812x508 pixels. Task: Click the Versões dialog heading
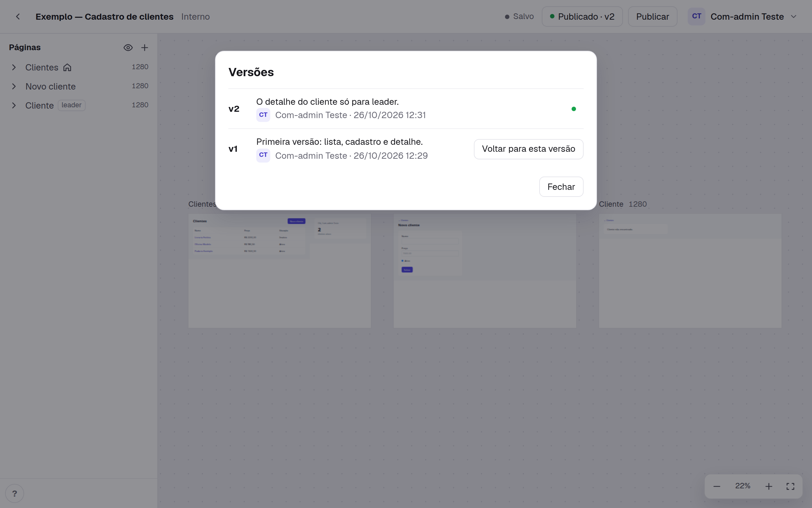(x=251, y=72)
